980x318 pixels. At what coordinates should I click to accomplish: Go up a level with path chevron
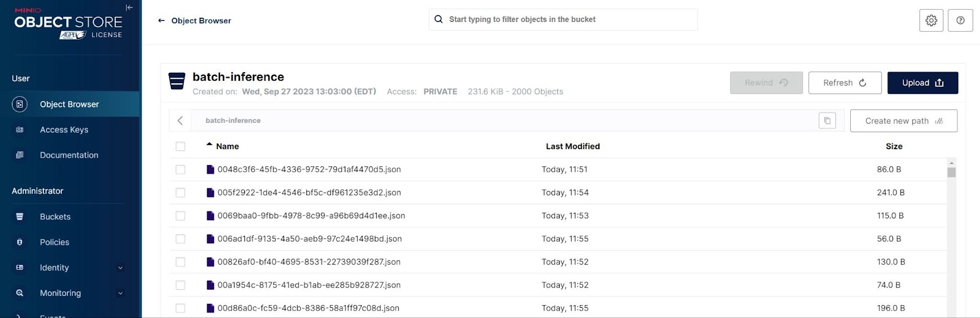[x=180, y=120]
